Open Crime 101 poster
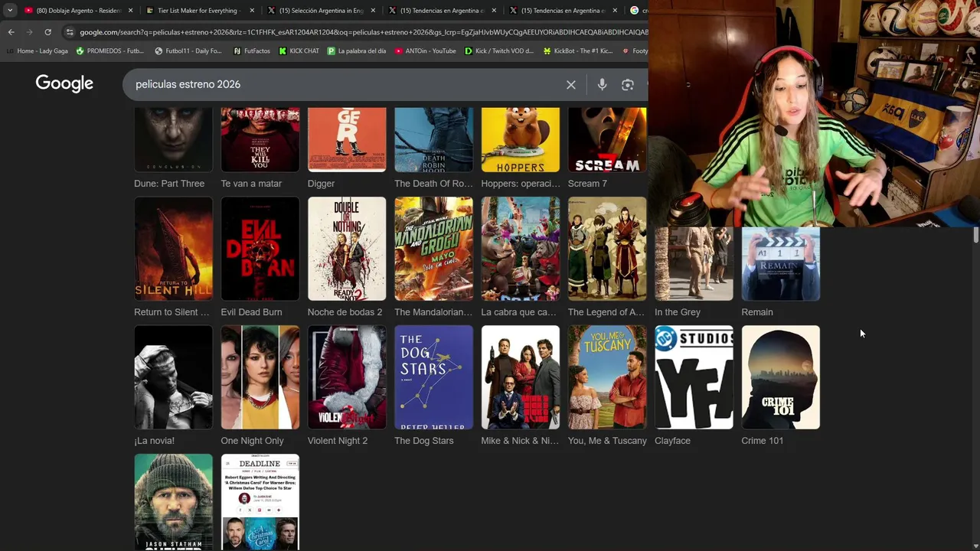This screenshot has width=980, height=551. tap(781, 377)
